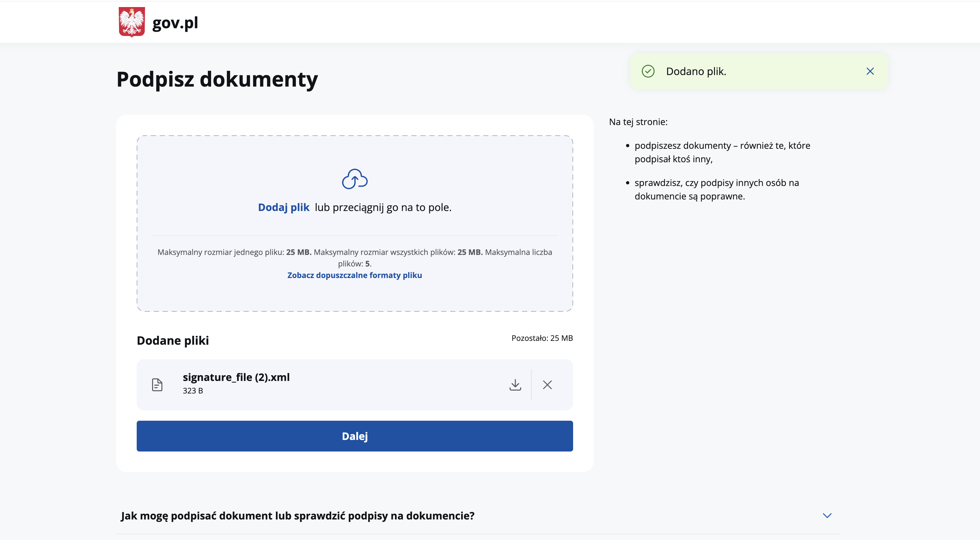Expand the FAQ section with the chevron arrow
This screenshot has height=540, width=980.
point(827,515)
